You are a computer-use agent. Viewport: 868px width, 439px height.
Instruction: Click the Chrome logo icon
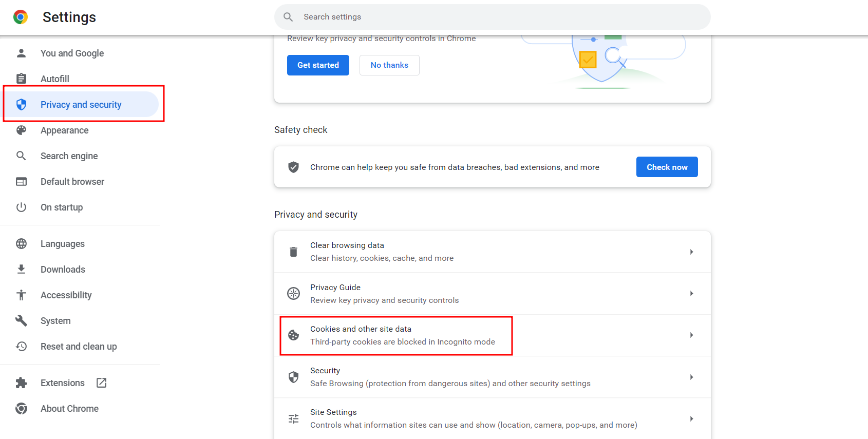click(21, 17)
